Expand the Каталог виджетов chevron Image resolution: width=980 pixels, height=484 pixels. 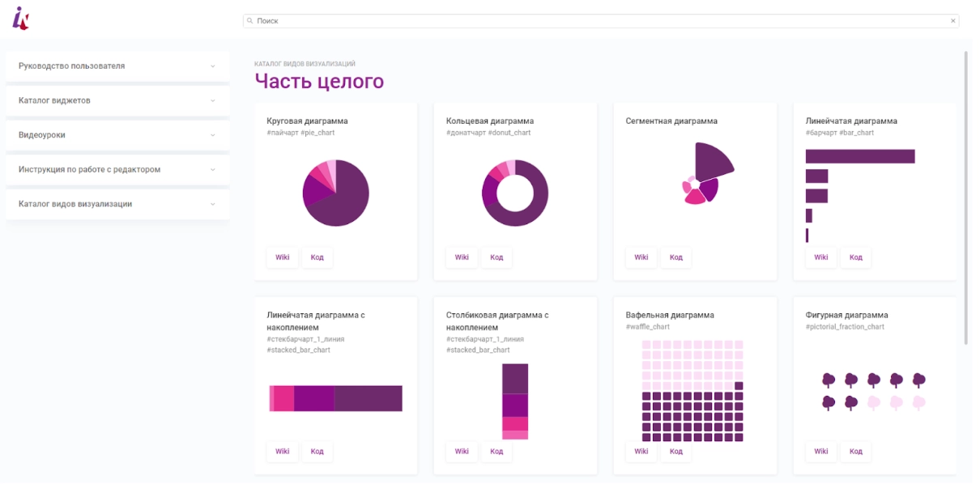213,101
